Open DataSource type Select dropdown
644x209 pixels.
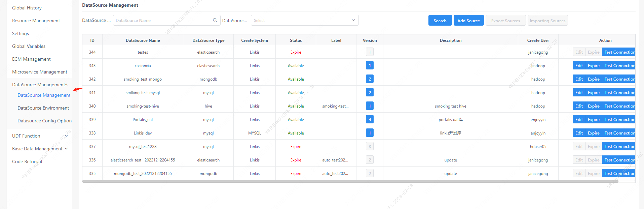click(x=304, y=20)
